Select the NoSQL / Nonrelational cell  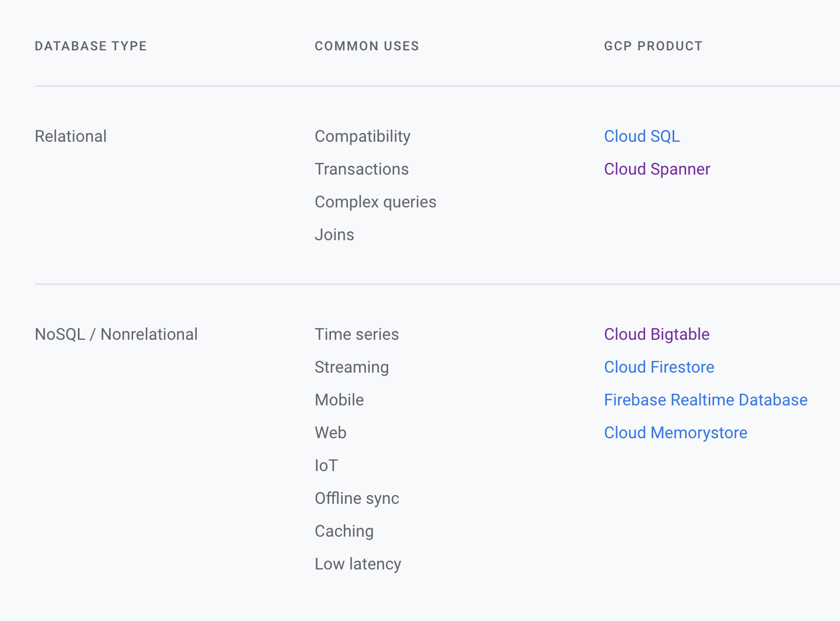click(x=116, y=335)
